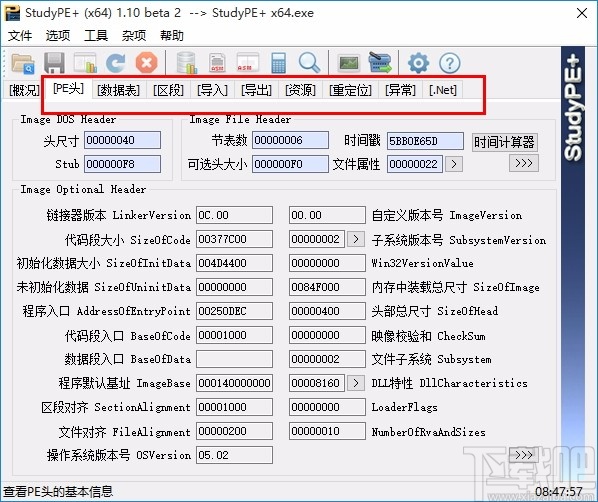The image size is (598, 502).
Task: Click the empty BaseOfData field
Action: point(235,359)
